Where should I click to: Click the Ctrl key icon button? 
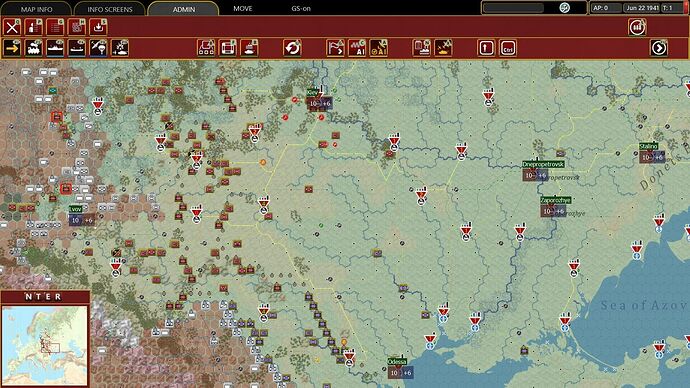[508, 48]
